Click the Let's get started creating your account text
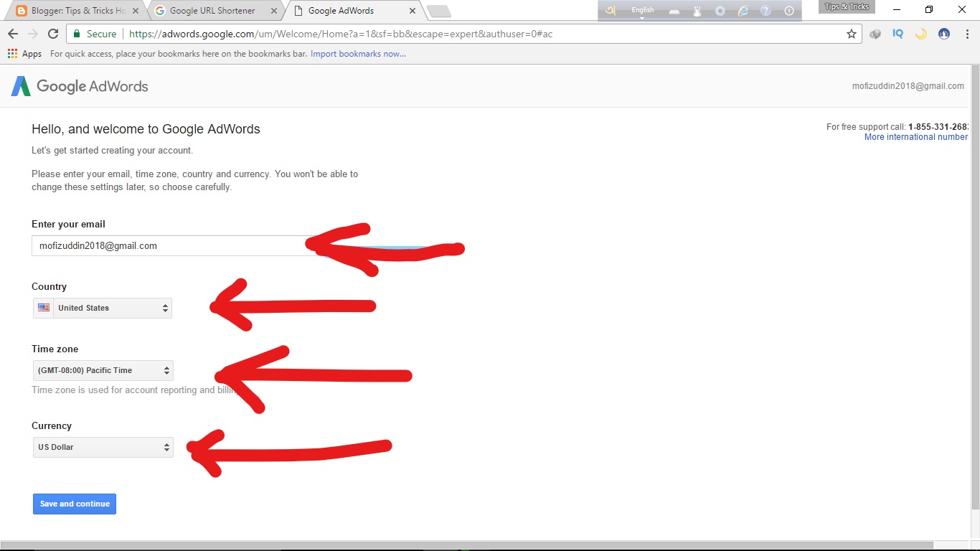The width and height of the screenshot is (980, 551). (112, 151)
